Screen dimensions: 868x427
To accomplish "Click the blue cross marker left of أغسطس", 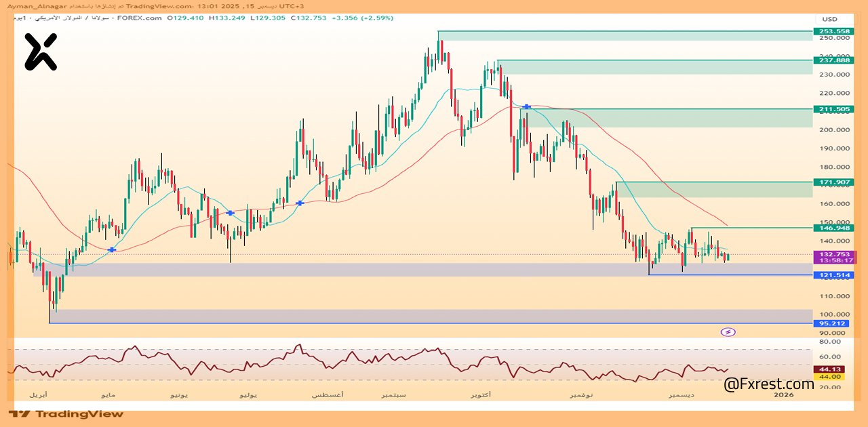I will [300, 203].
